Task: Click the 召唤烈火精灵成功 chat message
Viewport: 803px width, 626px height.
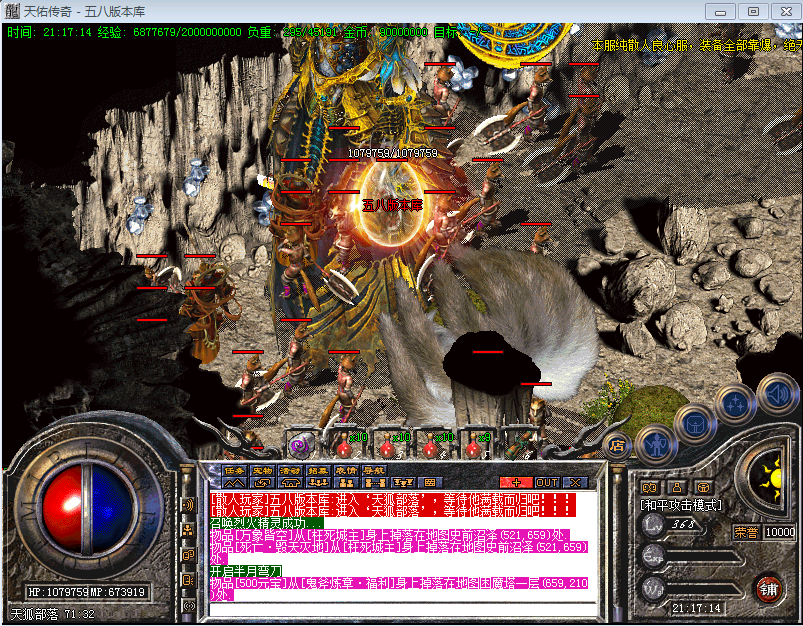Action: click(266, 523)
